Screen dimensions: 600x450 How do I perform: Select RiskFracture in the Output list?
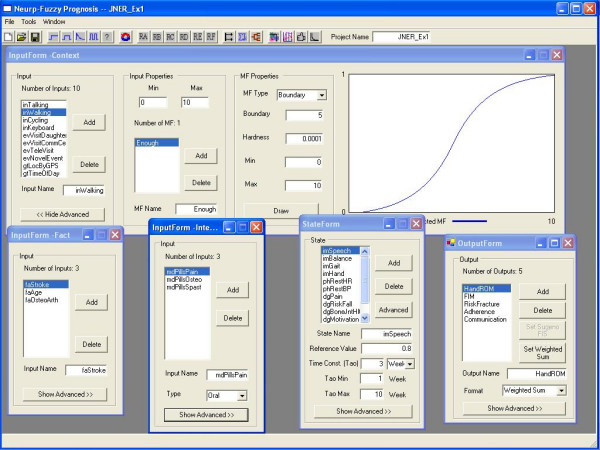click(487, 304)
